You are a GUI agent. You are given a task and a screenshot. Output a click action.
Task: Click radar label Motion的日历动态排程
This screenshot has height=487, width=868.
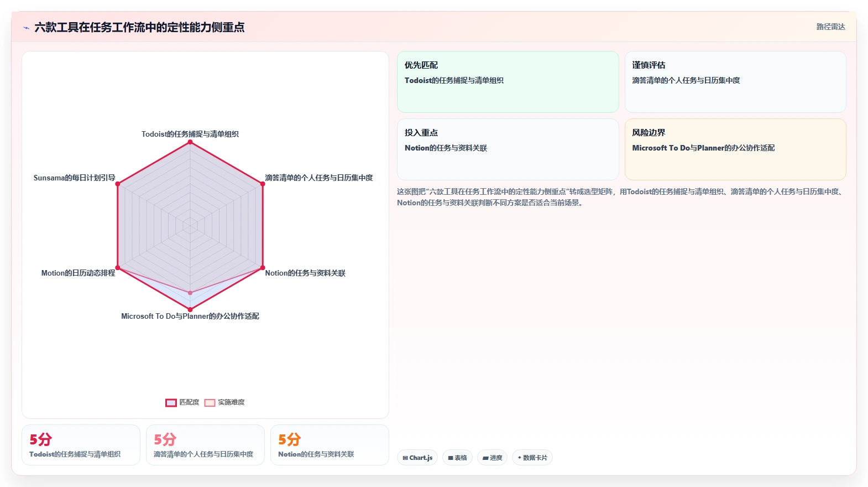pos(79,273)
